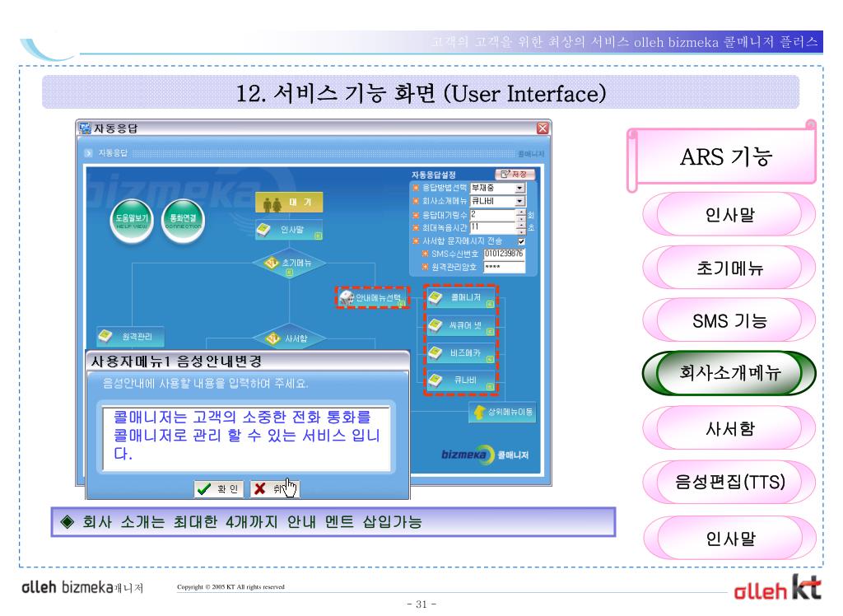Open the 비즈메카 intro menu node

click(x=461, y=353)
